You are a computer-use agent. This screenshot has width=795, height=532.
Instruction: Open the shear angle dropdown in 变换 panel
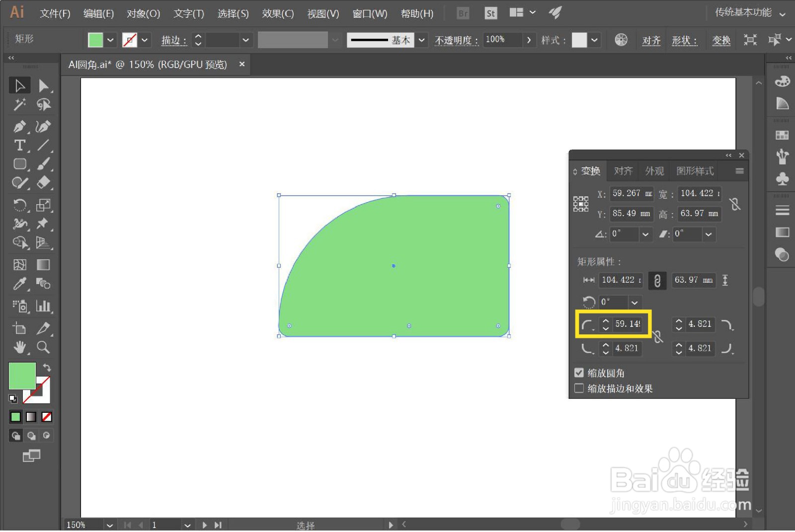click(709, 234)
